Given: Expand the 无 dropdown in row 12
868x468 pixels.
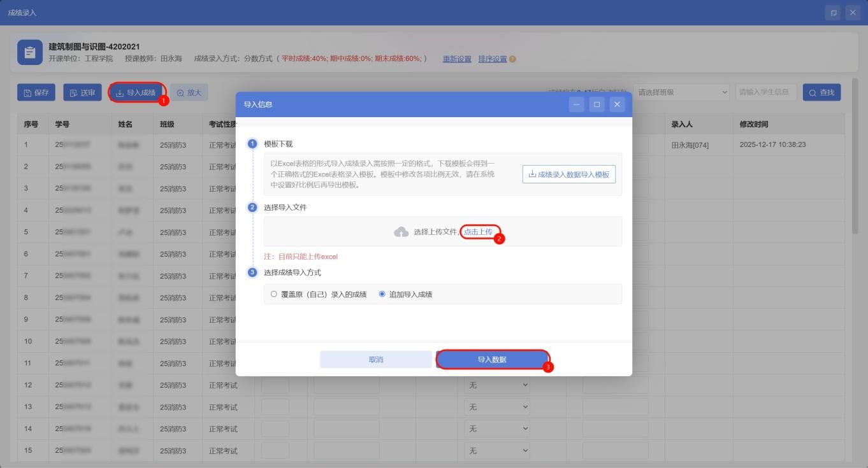Looking at the screenshot, I should 496,385.
